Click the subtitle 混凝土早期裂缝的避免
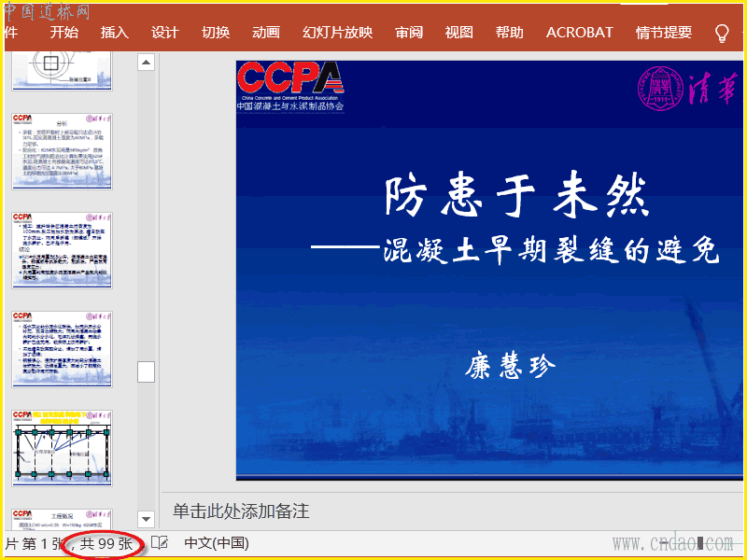 tap(551, 248)
